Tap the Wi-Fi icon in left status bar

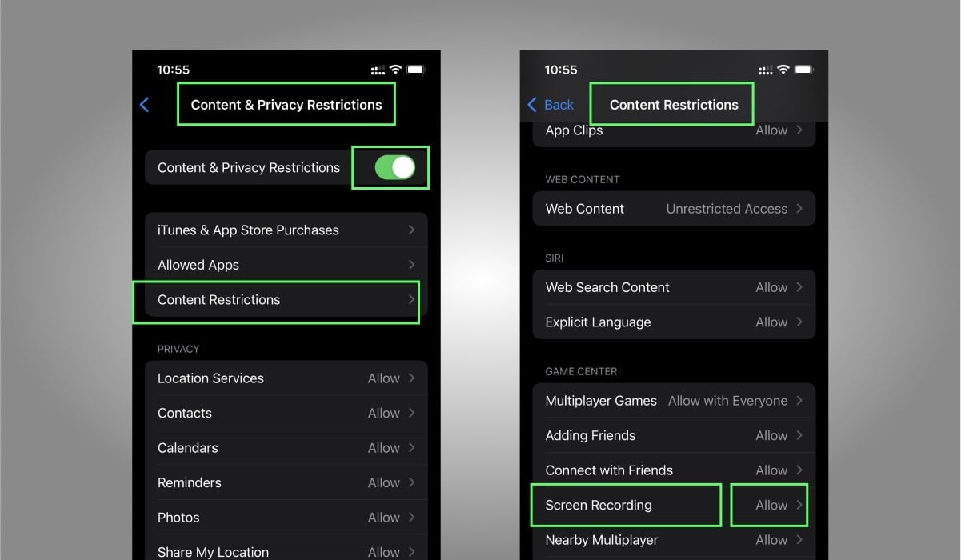(x=394, y=70)
